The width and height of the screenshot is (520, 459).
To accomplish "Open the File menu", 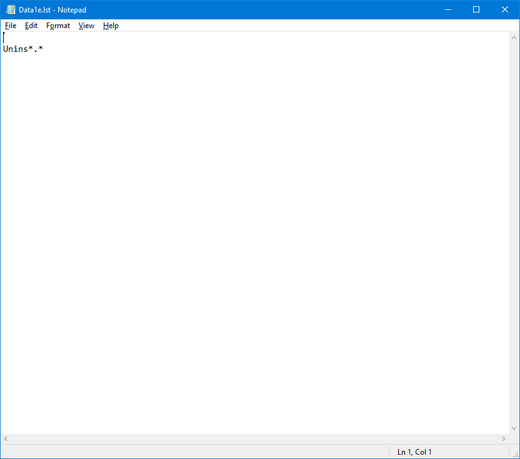I will (x=10, y=26).
